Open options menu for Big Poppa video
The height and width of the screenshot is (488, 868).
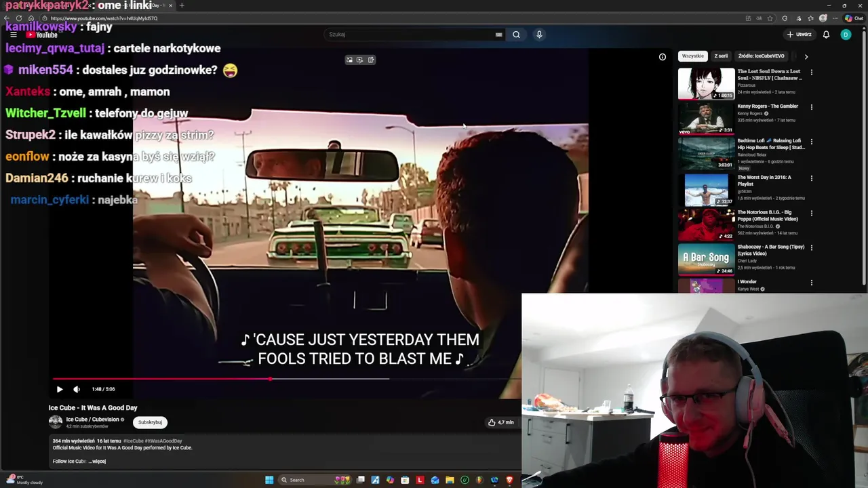[811, 213]
